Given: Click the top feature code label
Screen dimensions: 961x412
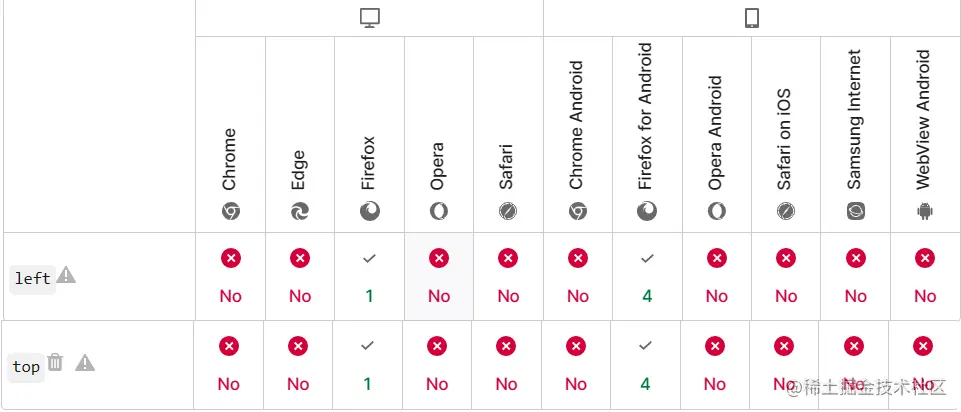Looking at the screenshot, I should (x=26, y=367).
